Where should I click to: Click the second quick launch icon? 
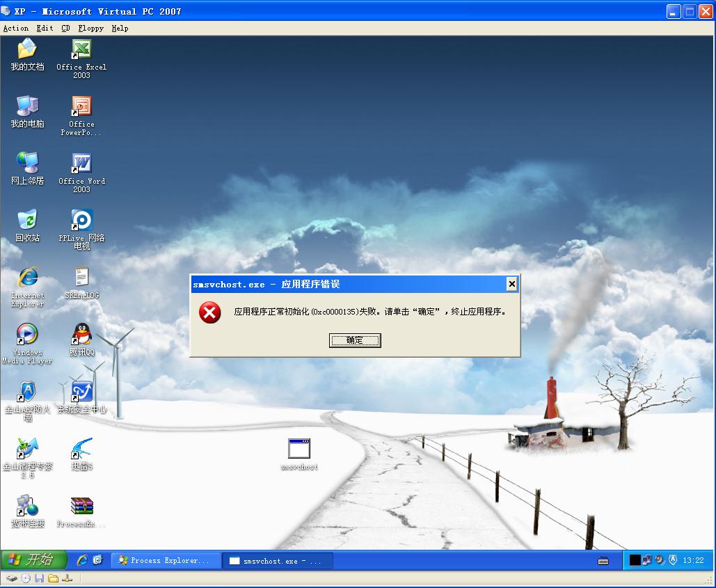coord(97,560)
